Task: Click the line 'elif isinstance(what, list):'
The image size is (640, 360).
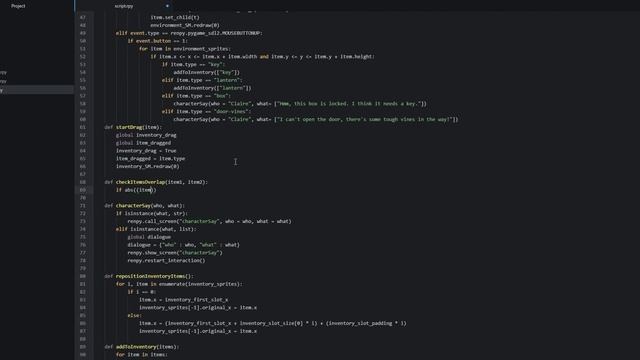Action: [x=156, y=229]
